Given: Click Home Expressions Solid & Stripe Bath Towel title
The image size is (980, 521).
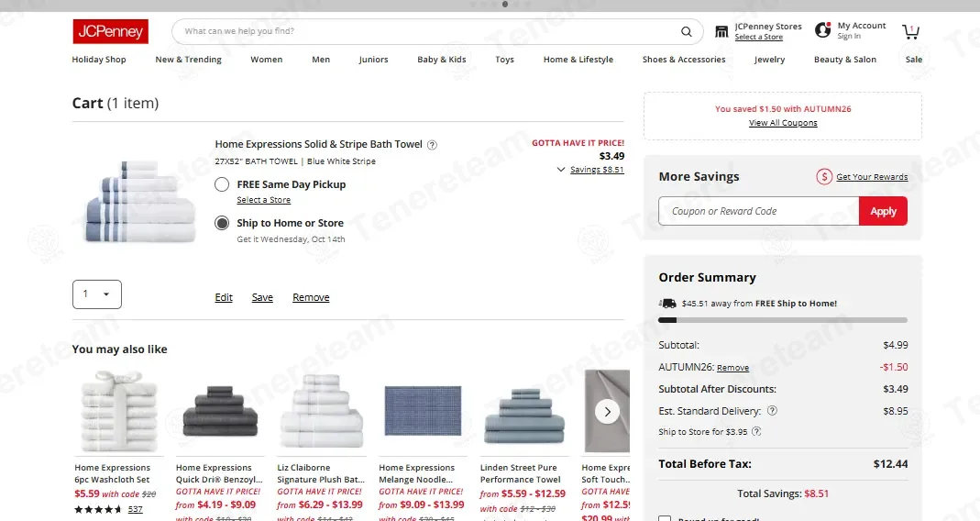Looking at the screenshot, I should point(319,145).
